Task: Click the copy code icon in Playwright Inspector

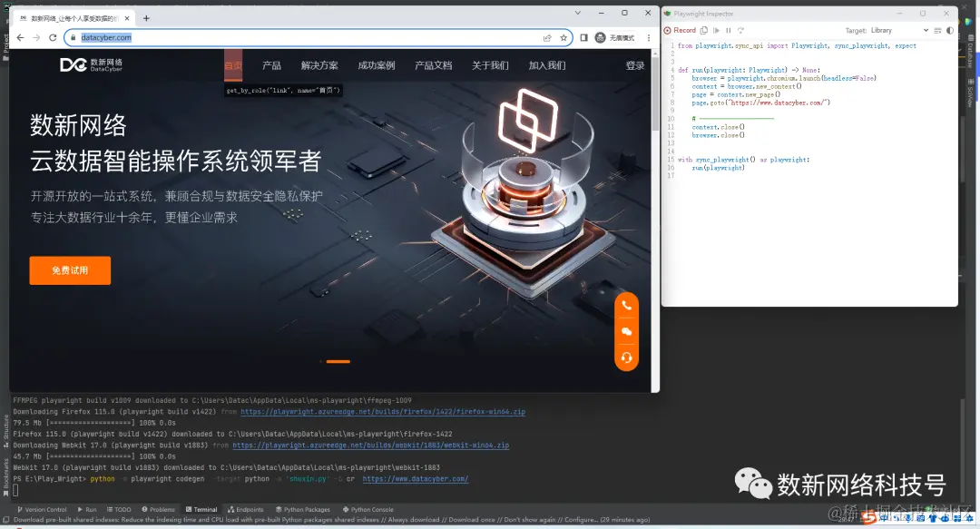Action: (x=705, y=30)
